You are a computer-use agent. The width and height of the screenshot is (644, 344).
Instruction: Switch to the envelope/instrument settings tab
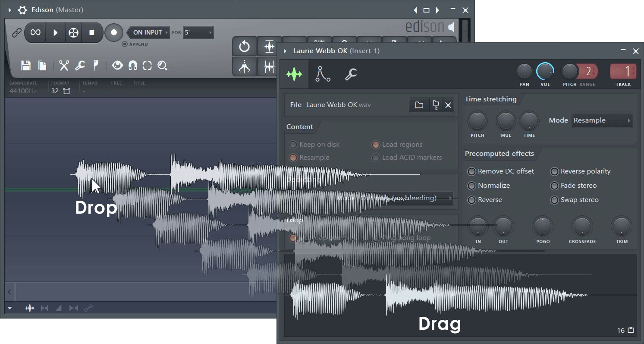click(x=323, y=74)
